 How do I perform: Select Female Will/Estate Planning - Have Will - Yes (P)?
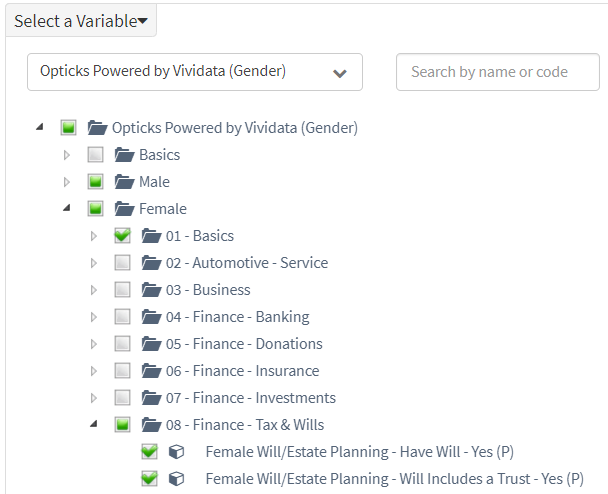[x=360, y=452]
